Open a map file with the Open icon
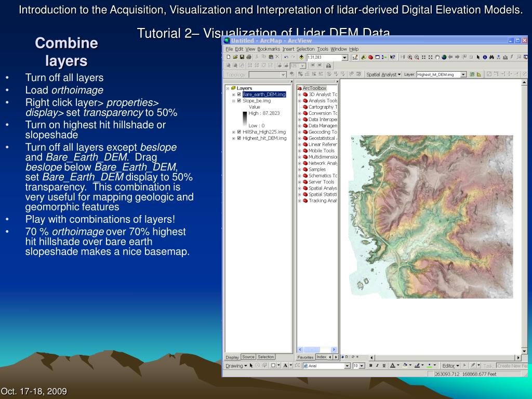 point(235,57)
